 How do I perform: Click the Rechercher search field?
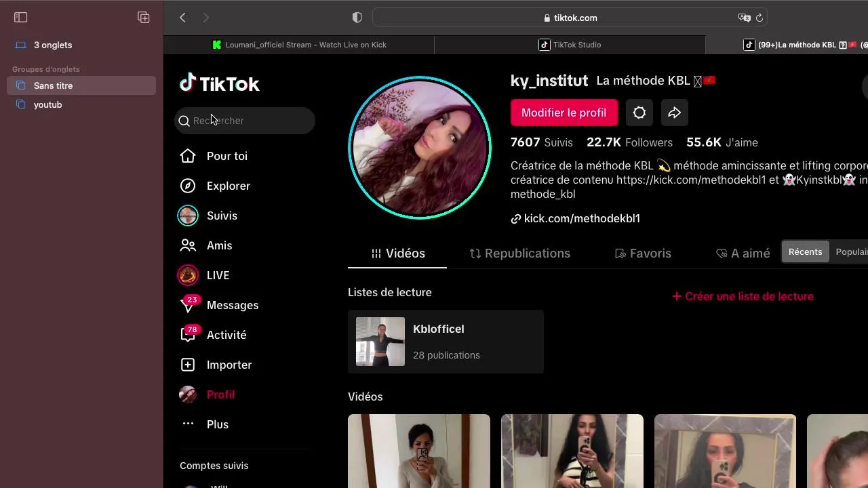point(245,121)
